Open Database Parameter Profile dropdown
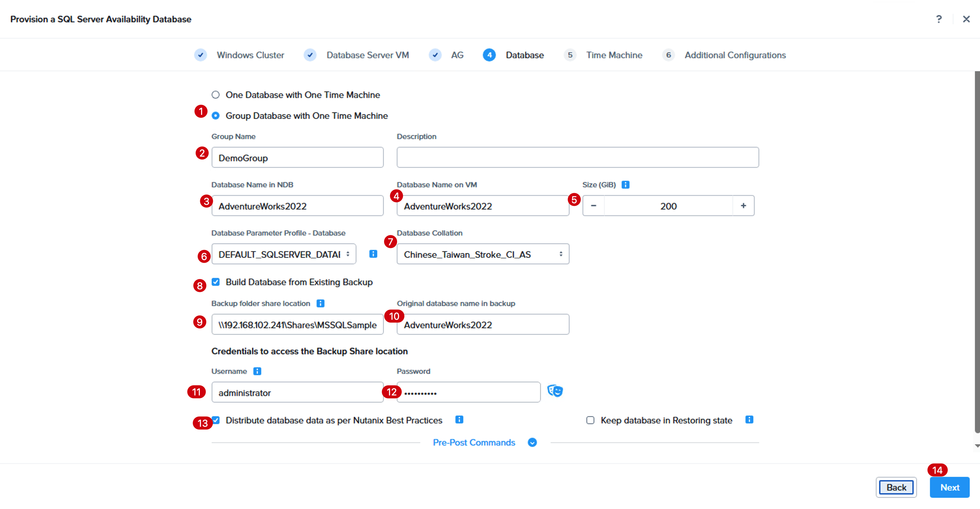Image resolution: width=980 pixels, height=509 pixels. pos(284,254)
